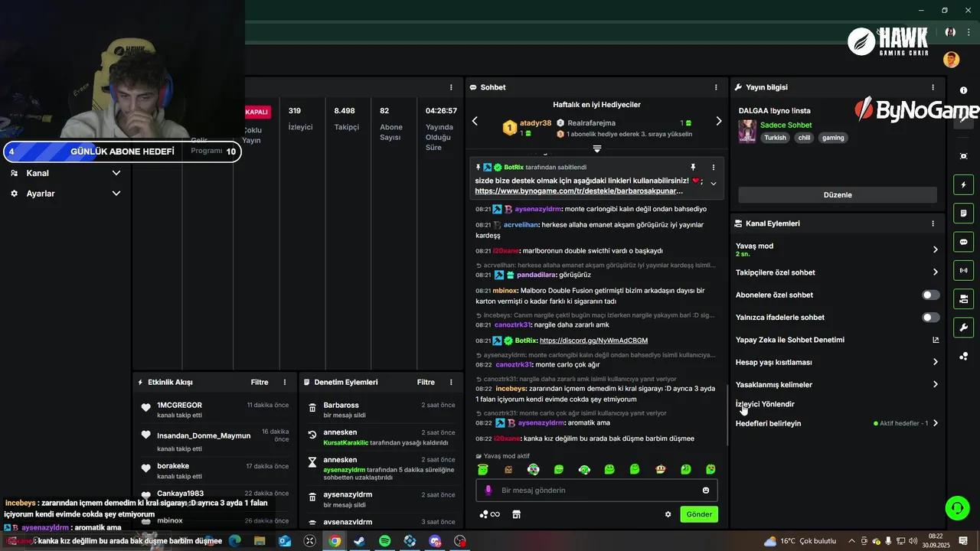Click wrench icon in right sidebar
980x551 pixels.
(x=963, y=328)
